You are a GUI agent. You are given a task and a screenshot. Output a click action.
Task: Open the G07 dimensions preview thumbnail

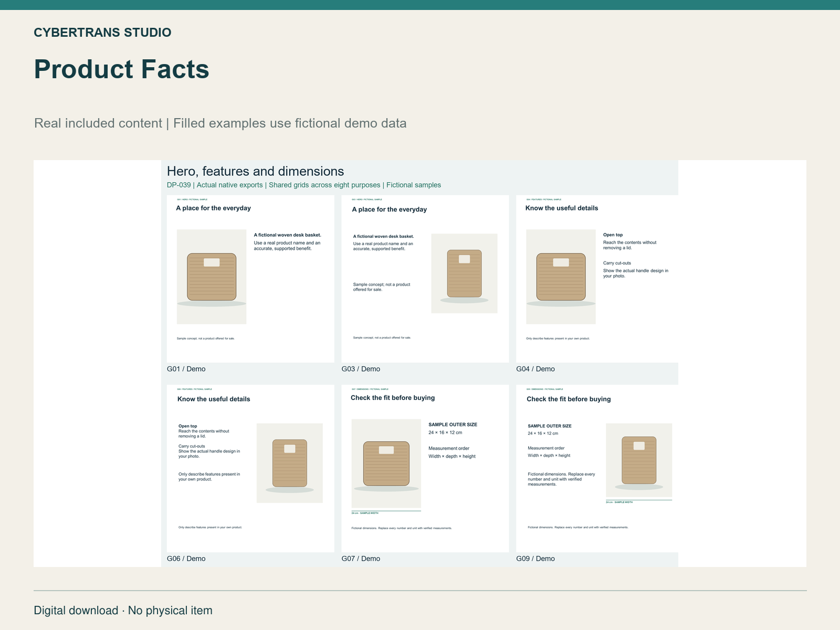point(425,468)
